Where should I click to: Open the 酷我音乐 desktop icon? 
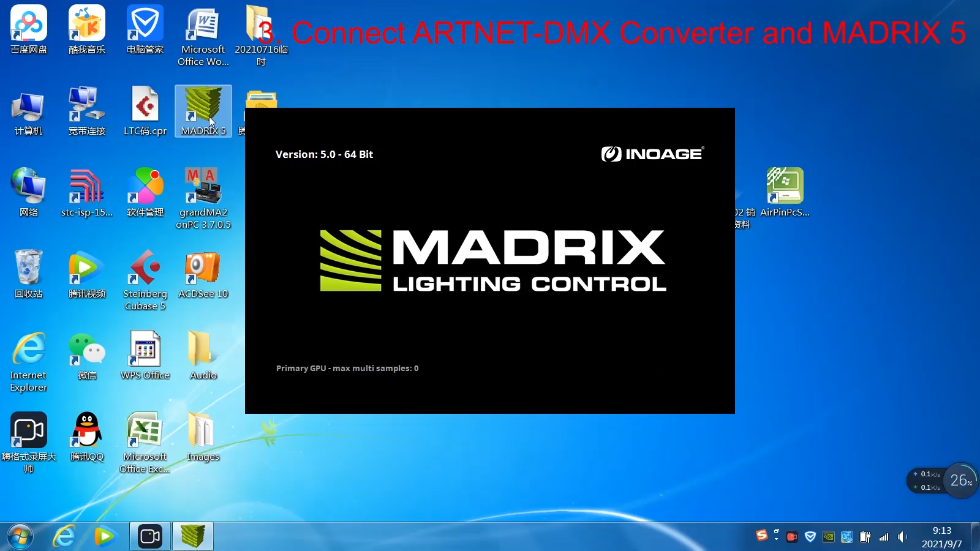[87, 29]
